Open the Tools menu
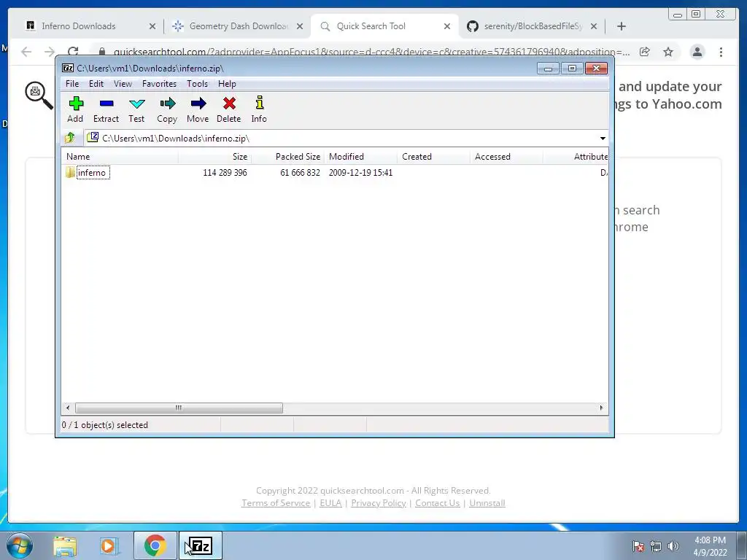This screenshot has height=560, width=747. 197,84
